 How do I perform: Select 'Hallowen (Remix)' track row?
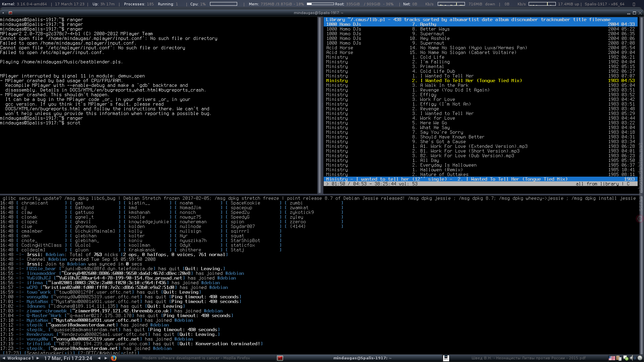(480, 170)
